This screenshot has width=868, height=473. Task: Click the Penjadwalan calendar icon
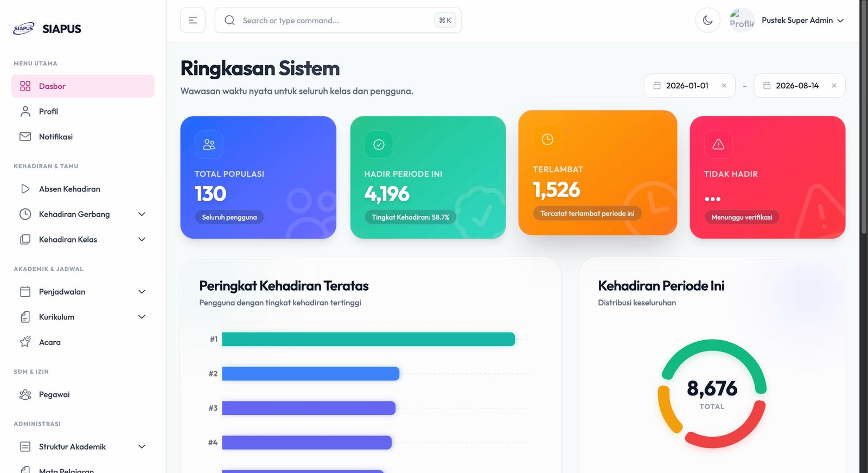tap(25, 292)
